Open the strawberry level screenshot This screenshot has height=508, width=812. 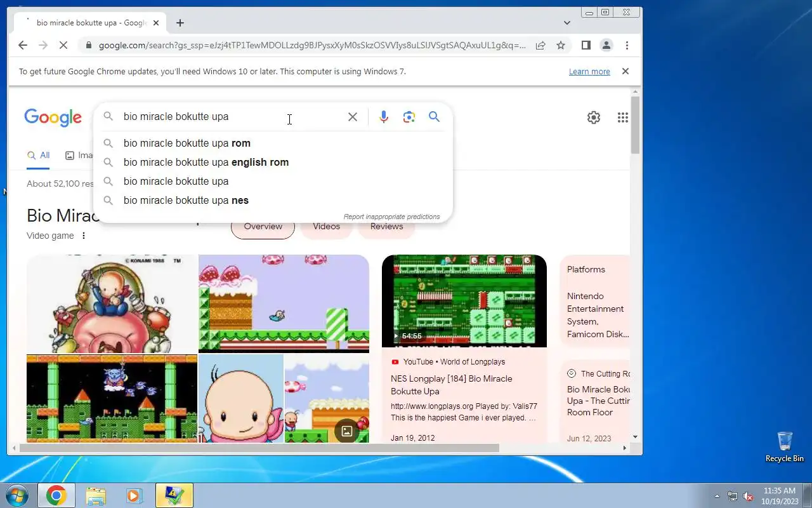[x=284, y=304]
